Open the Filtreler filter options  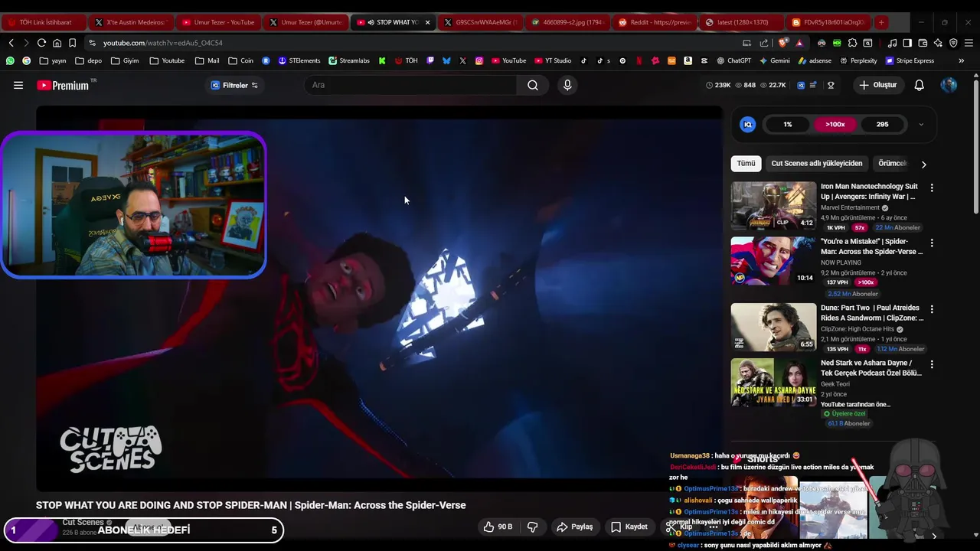(234, 85)
